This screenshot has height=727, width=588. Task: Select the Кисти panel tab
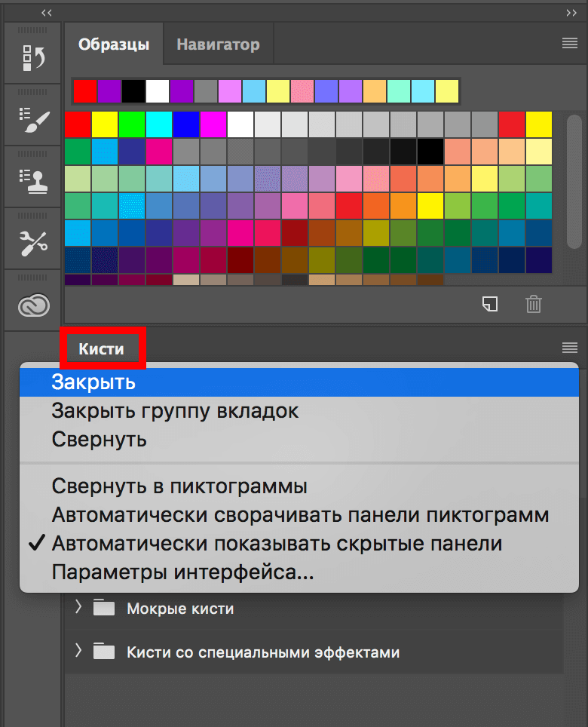pos(102,348)
